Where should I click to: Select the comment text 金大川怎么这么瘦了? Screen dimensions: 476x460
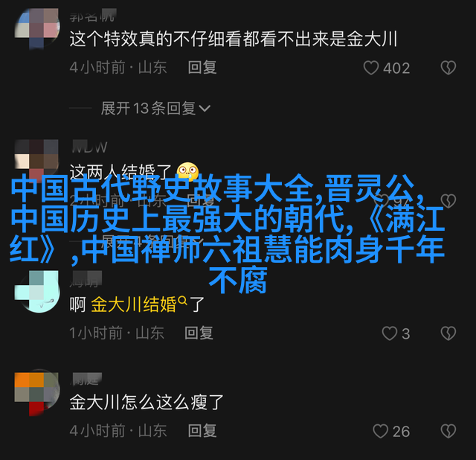147,402
